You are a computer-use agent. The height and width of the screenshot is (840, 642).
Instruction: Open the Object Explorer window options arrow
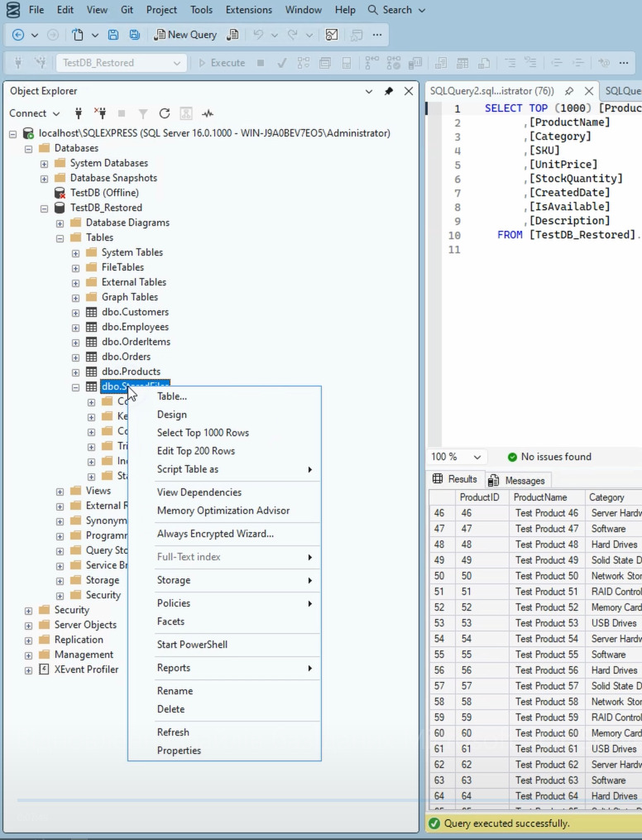(x=369, y=92)
